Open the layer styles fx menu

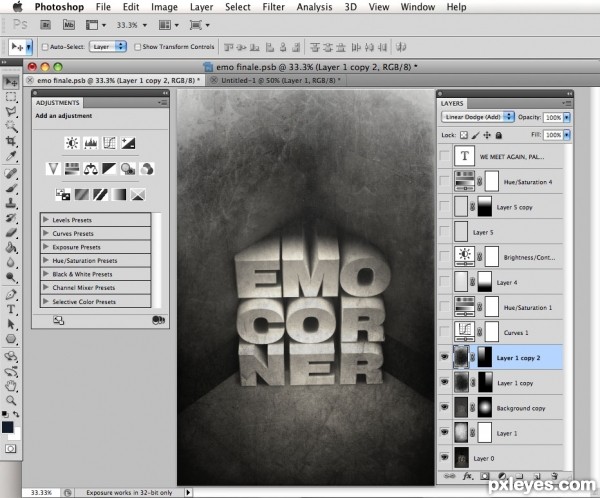click(x=468, y=476)
